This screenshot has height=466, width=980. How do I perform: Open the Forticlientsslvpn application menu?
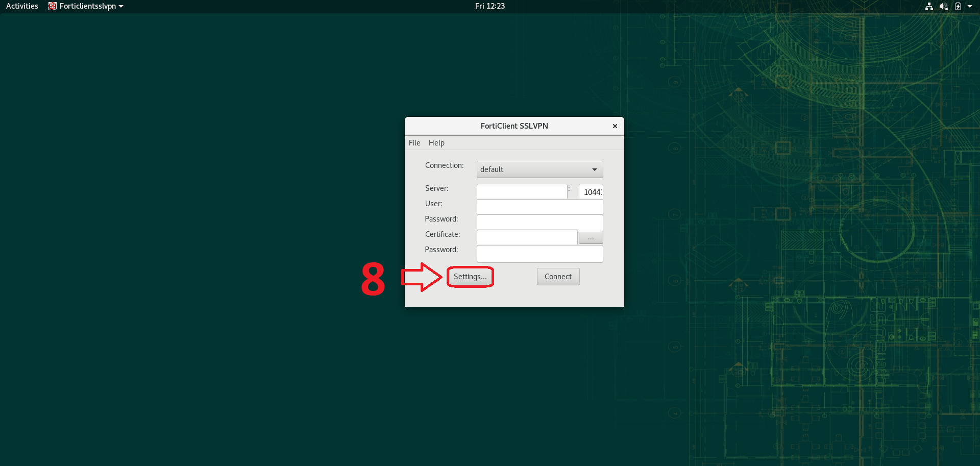click(x=88, y=6)
